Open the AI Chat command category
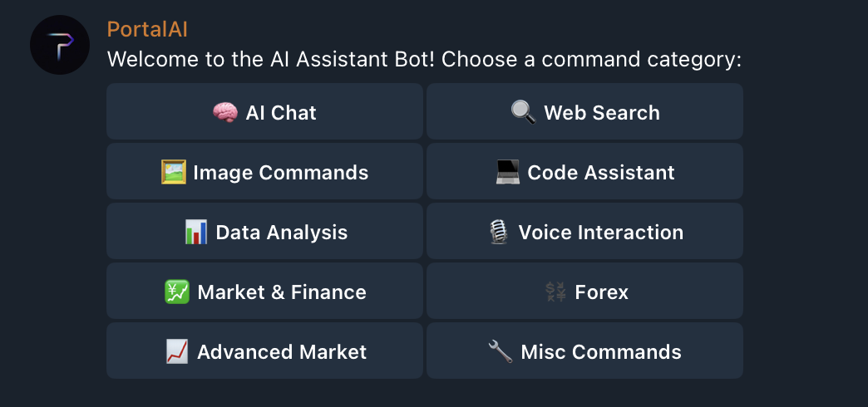Image resolution: width=868 pixels, height=407 pixels. (264, 111)
